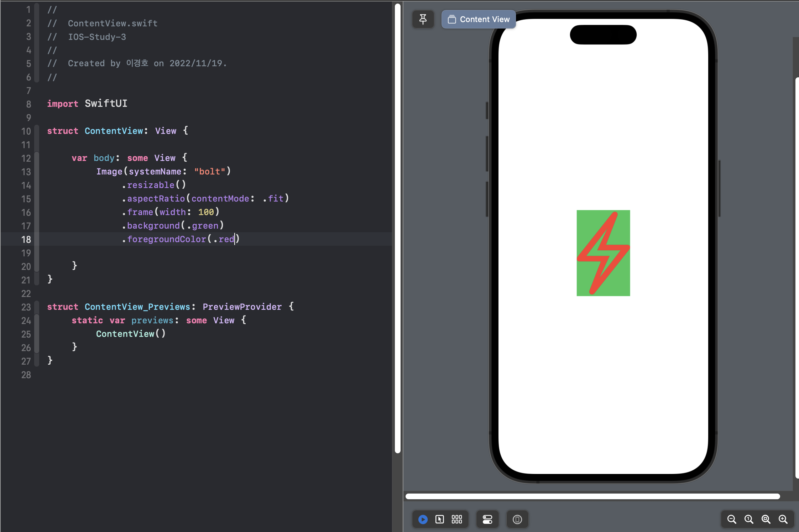799x532 pixels.
Task: Click the line number 13 in gutter
Action: [x=26, y=172]
